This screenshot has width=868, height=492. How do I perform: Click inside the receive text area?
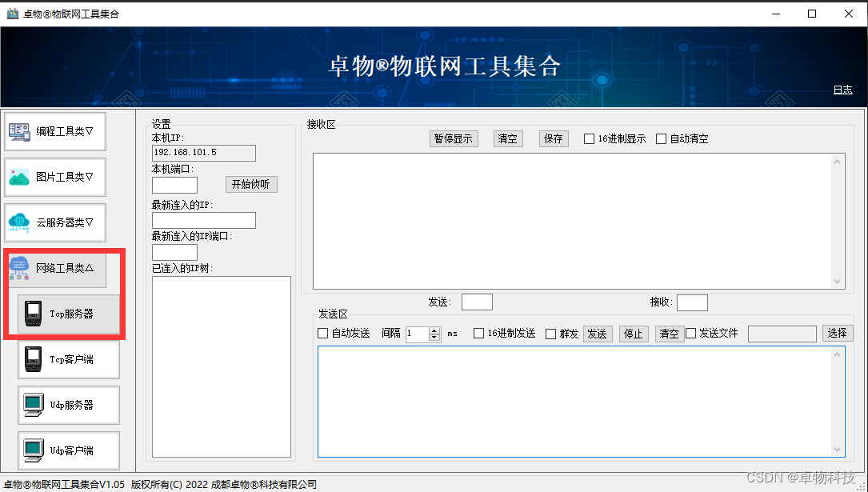[573, 221]
